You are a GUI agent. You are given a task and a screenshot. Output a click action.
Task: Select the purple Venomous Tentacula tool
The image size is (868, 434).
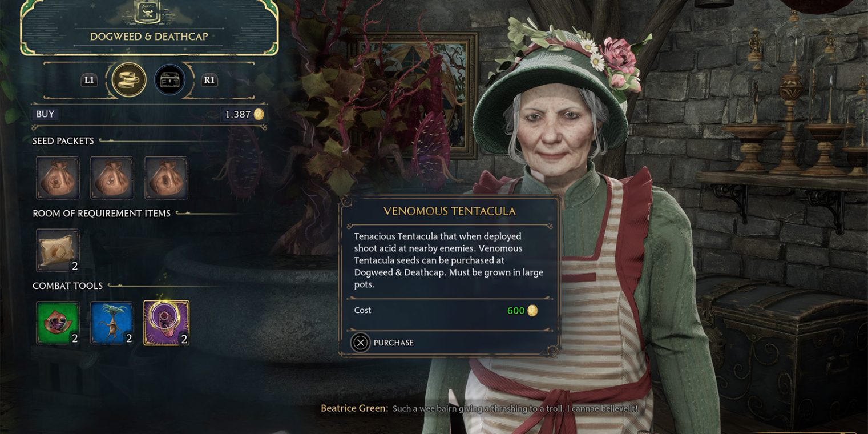166,323
